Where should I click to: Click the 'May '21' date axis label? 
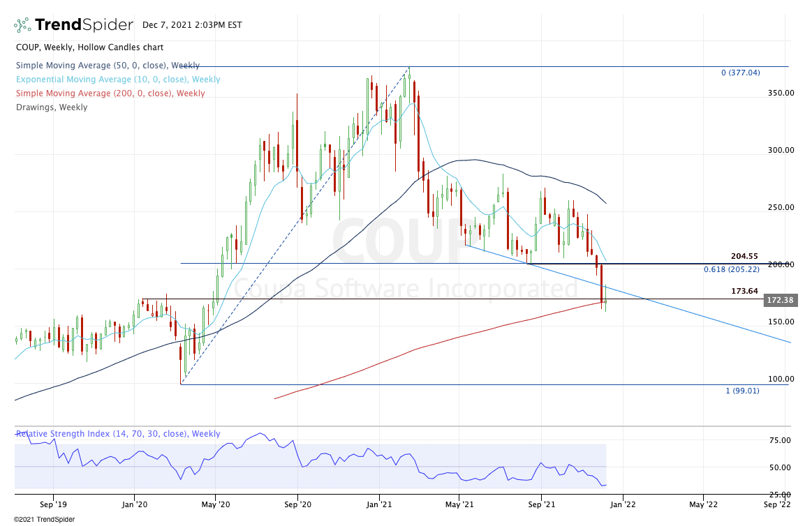click(x=459, y=504)
